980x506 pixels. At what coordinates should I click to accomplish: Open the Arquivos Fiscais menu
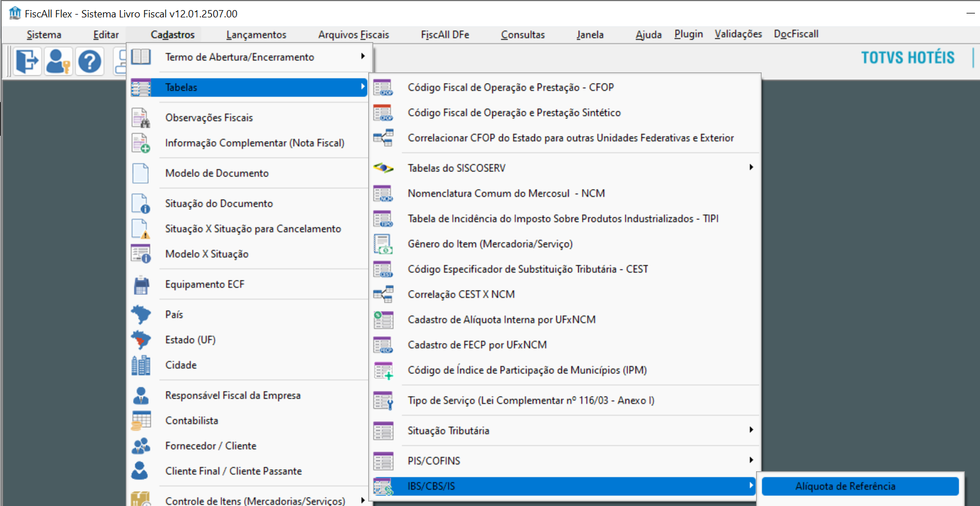coord(354,35)
